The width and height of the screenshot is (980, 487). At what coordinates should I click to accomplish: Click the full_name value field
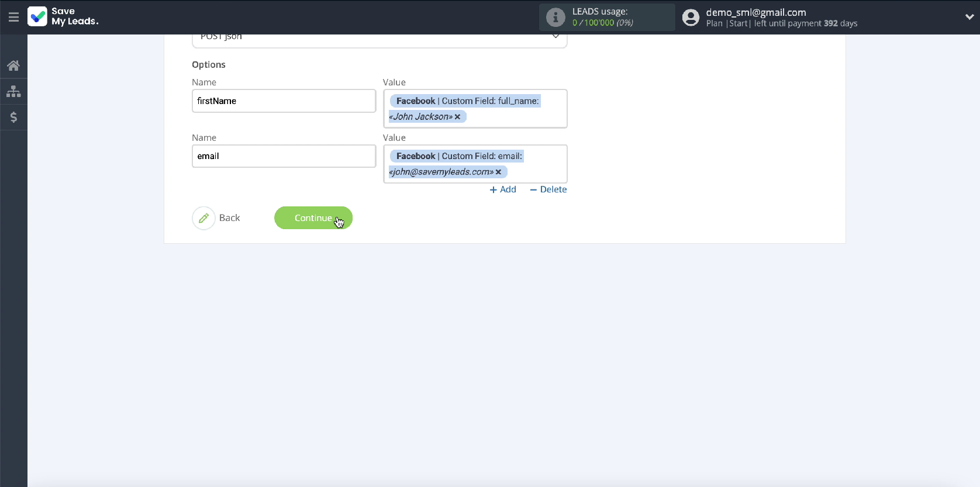point(475,109)
